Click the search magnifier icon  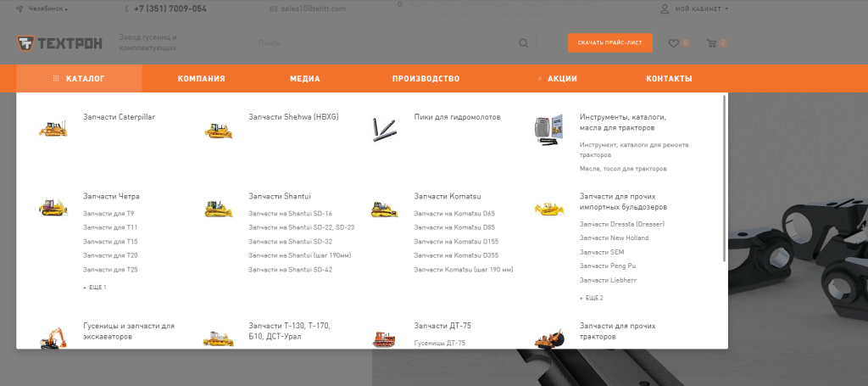click(x=523, y=43)
